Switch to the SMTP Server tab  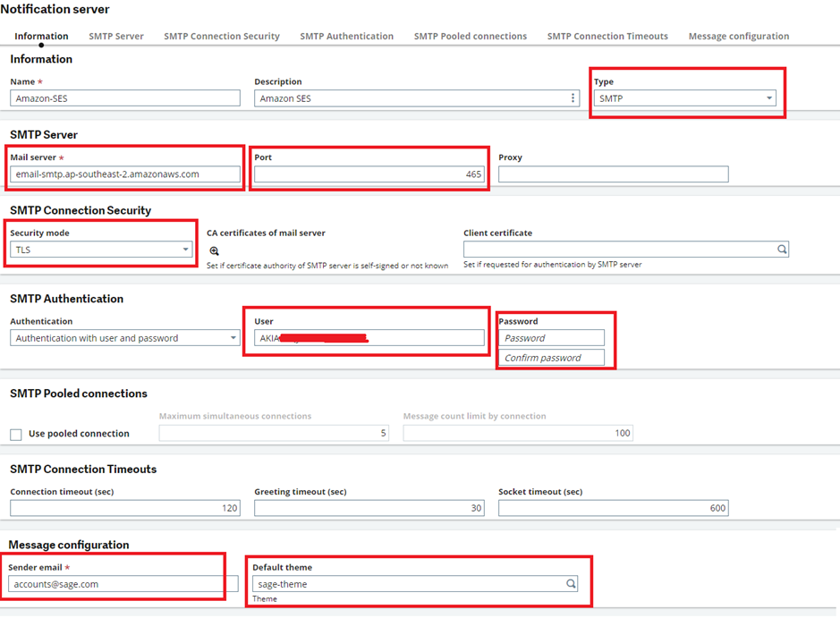[116, 37]
